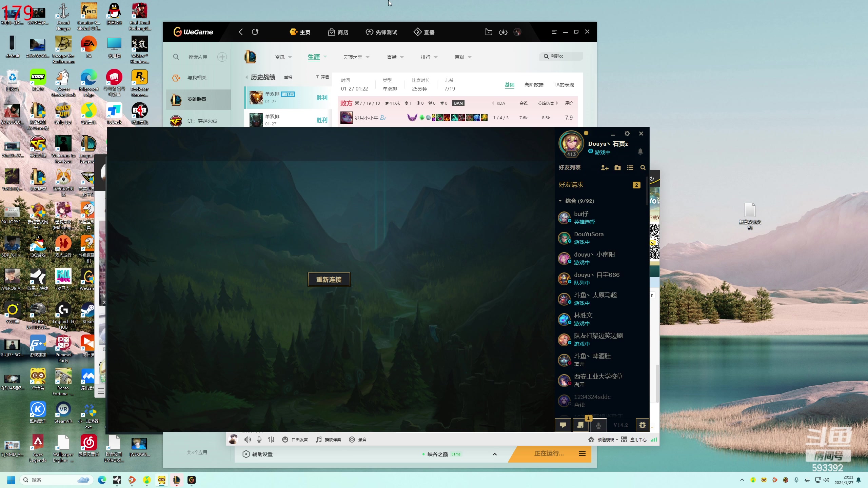Open WeGame 主页 tab
Viewport: 868px width, 488px height.
pyautogui.click(x=300, y=32)
